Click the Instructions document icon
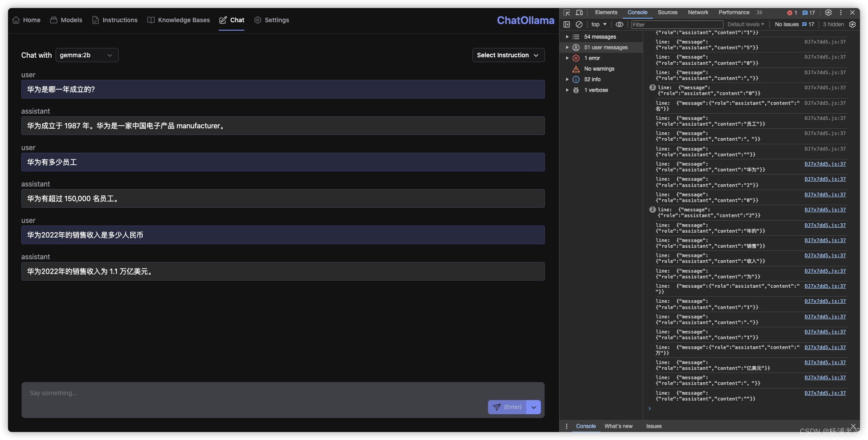The image size is (868, 440). [x=96, y=20]
